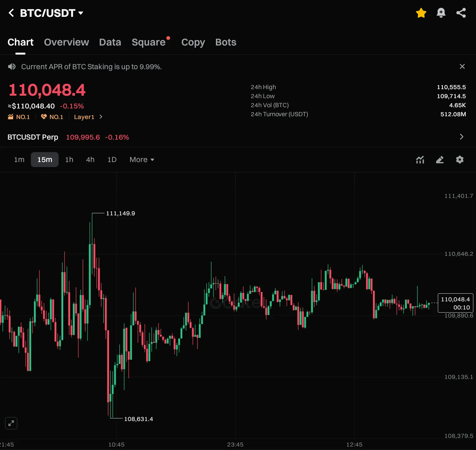The image size is (476, 450).
Task: Select the 1h timeframe
Action: pos(69,160)
